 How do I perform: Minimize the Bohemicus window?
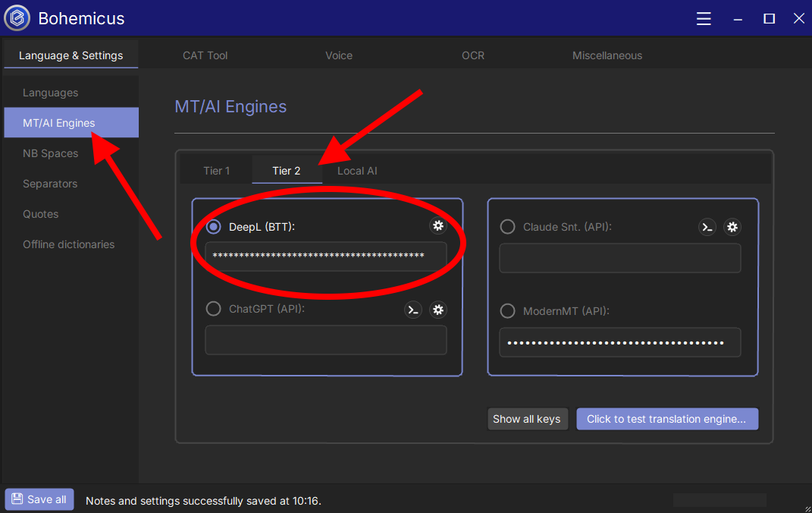(738, 19)
